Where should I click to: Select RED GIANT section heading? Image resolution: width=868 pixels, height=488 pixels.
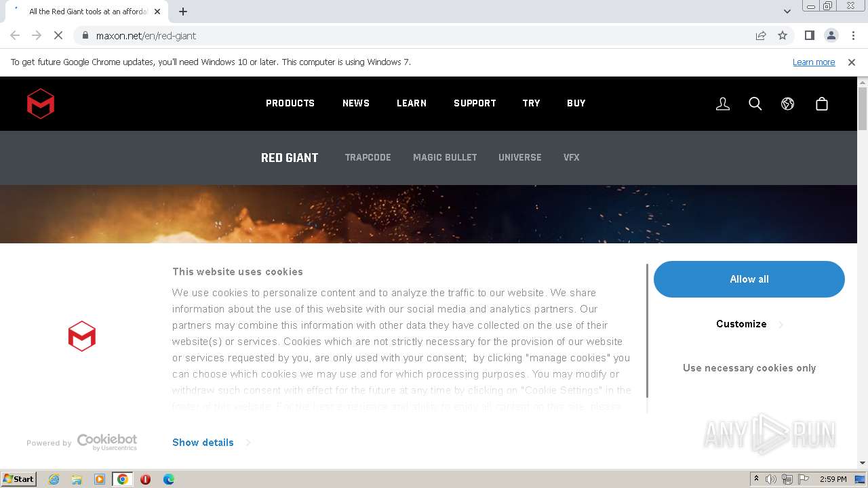(x=290, y=158)
